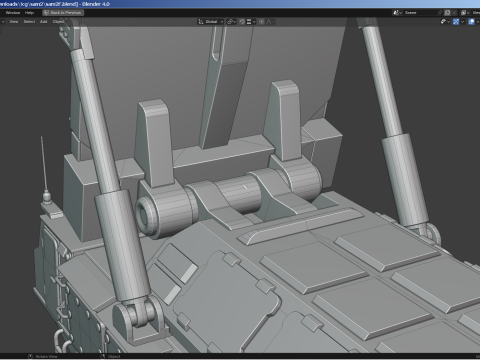Viewport: 480px width, 360px height.
Task: Open the gizmo options dropdown arrow
Action: [x=462, y=22]
